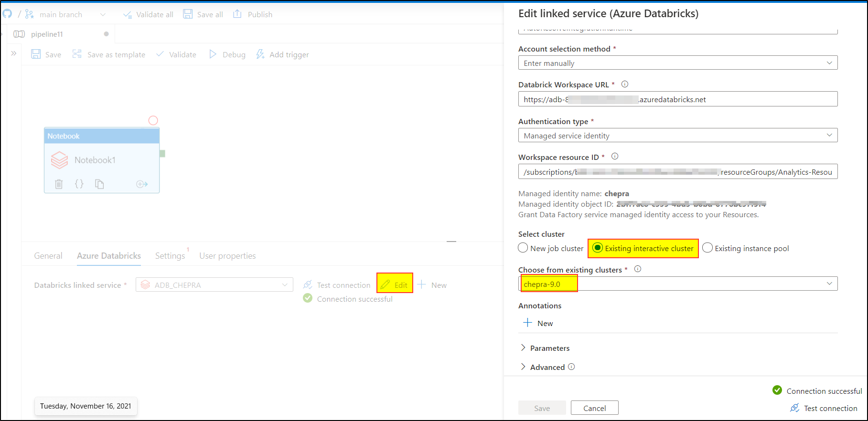Image resolution: width=868 pixels, height=421 pixels.
Task: Expand the Parameters section
Action: coord(545,348)
